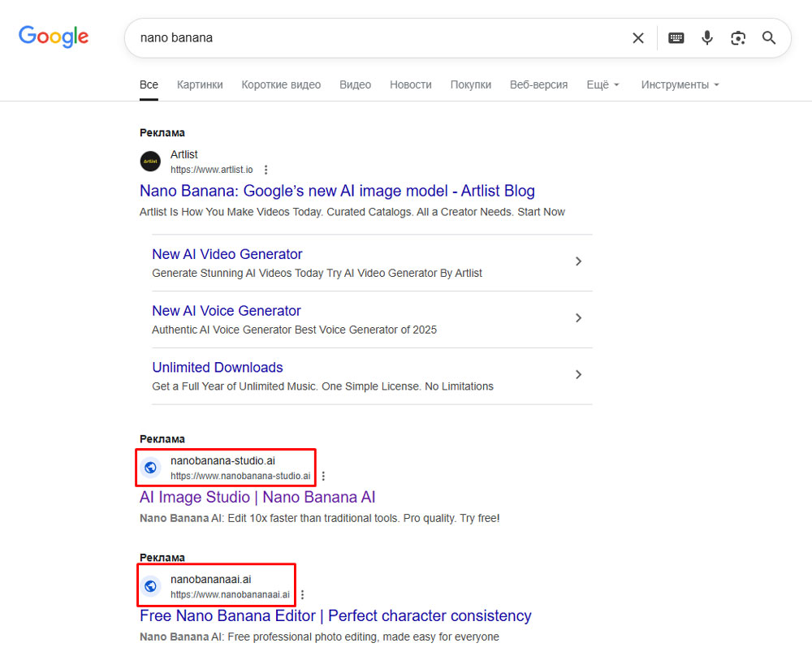Open New AI Video Generator link

(x=227, y=254)
